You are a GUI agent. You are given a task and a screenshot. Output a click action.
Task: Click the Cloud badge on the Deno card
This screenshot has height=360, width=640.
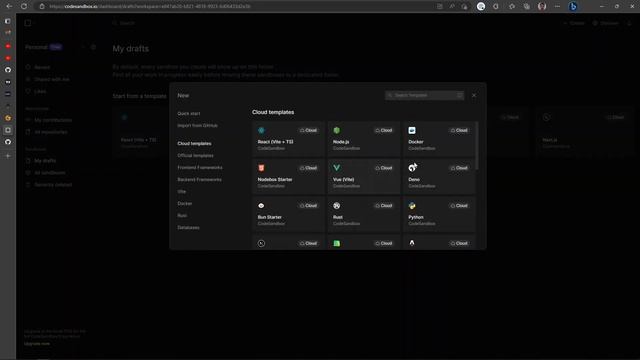pyautogui.click(x=459, y=168)
